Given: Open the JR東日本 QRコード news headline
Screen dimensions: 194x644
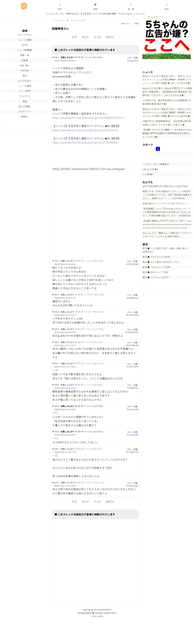Looking at the screenshot, I should click(167, 123).
